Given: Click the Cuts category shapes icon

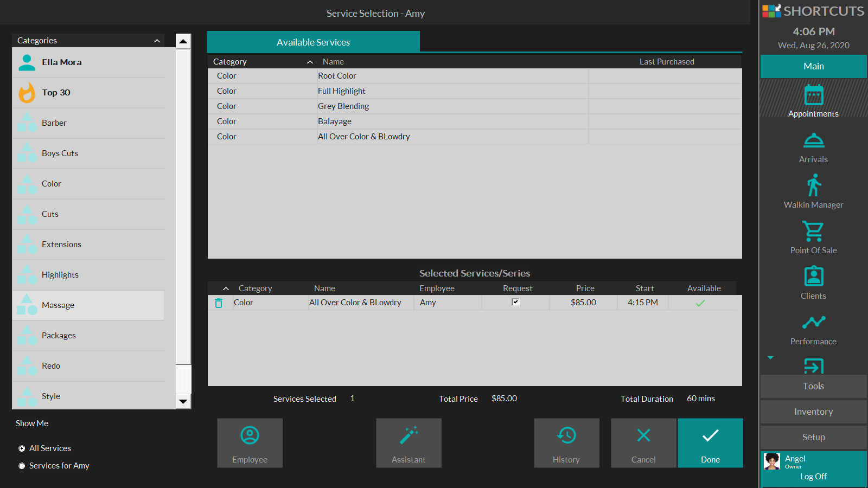Looking at the screenshot, I should (27, 214).
